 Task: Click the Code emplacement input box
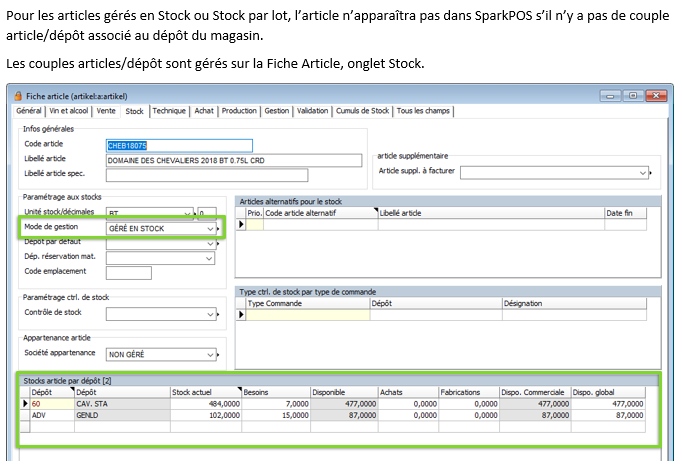tap(129, 273)
